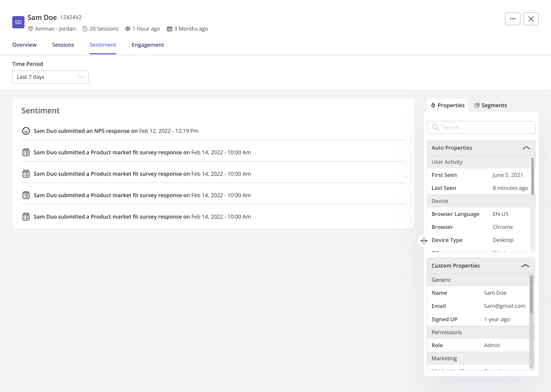Click the stopwatch icon next to 20 Sessions
The height and width of the screenshot is (392, 551).
point(85,28)
